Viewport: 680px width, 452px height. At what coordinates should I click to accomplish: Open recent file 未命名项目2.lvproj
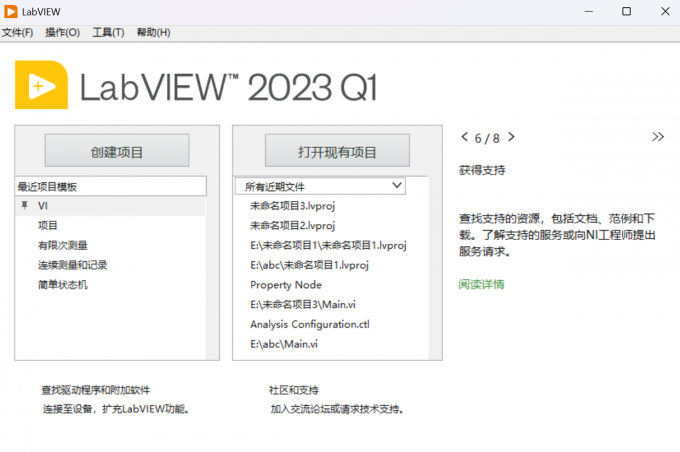(x=292, y=226)
